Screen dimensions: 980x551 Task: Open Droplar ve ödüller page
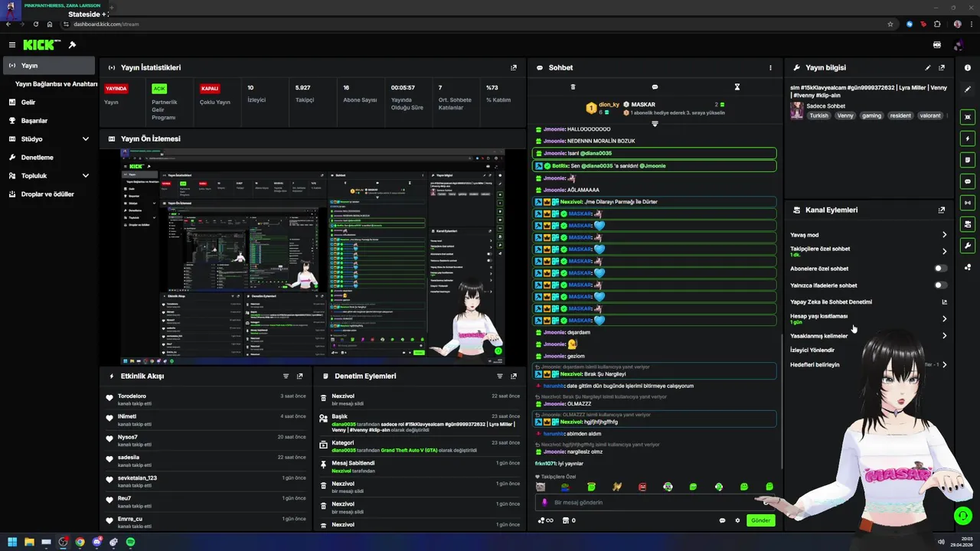[49, 194]
